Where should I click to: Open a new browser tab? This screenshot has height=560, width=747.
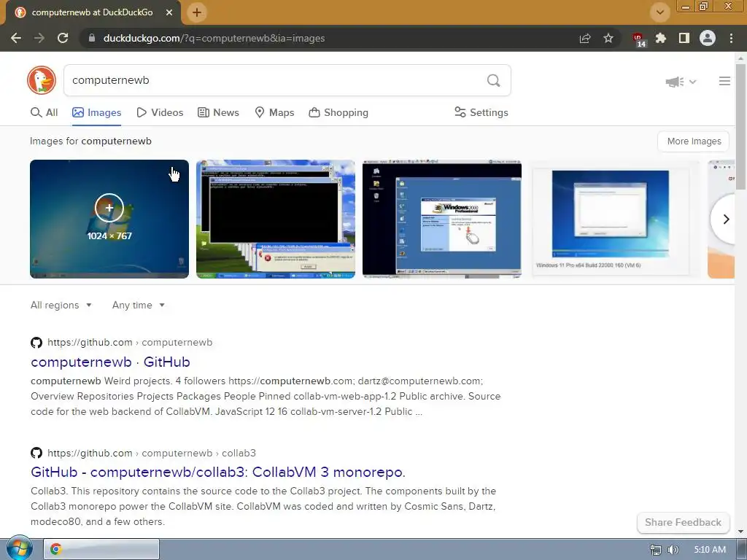pos(197,12)
